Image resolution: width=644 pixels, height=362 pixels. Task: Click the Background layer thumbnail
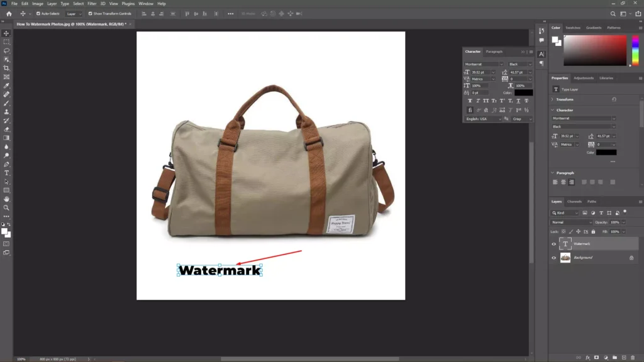(565, 258)
